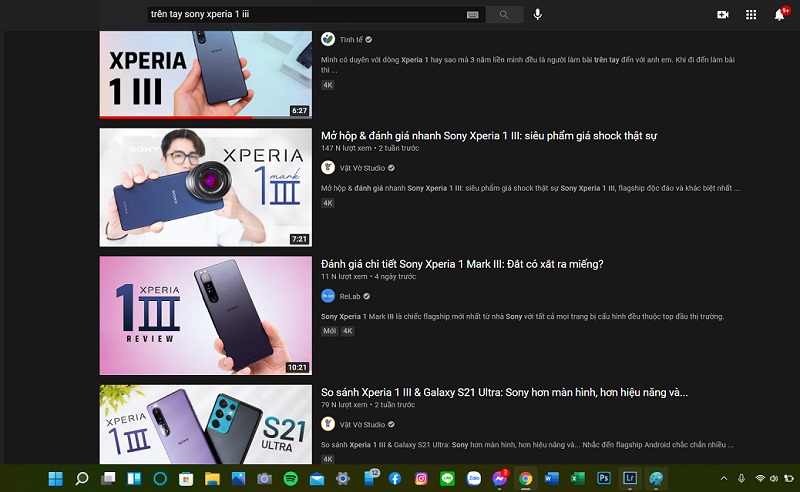This screenshot has height=492, width=800.
Task: Click Vật Vờ Studio avatar beside 'Mở hộp' video
Action: (328, 167)
